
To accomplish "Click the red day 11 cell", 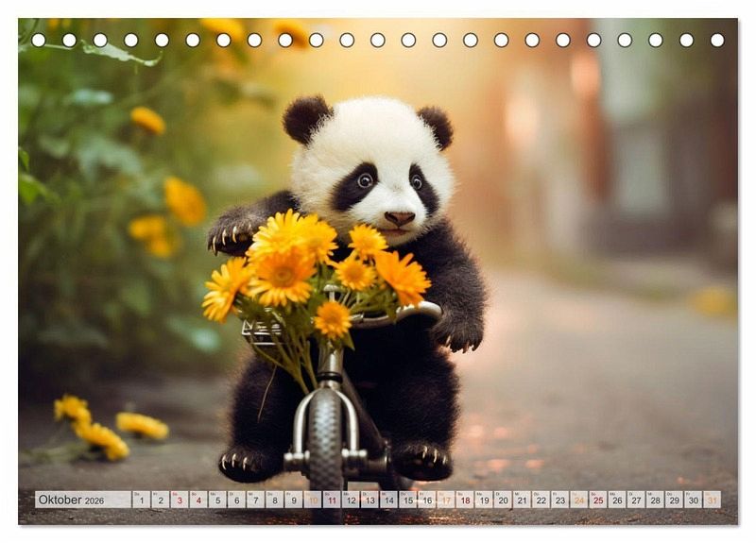I will [332, 500].
